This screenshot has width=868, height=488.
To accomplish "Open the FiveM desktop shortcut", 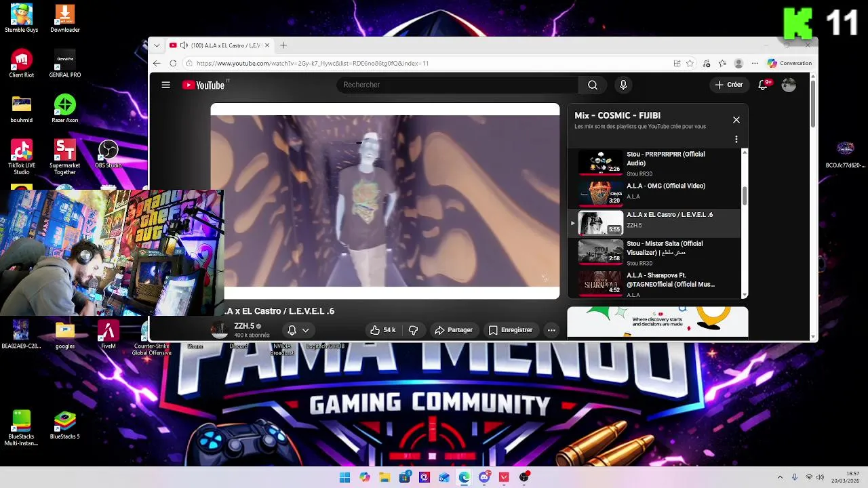I will tap(108, 335).
